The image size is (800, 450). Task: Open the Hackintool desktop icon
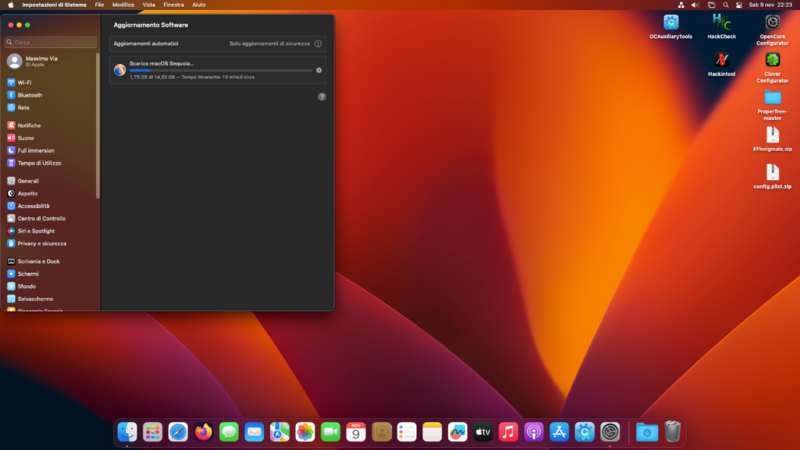point(721,60)
